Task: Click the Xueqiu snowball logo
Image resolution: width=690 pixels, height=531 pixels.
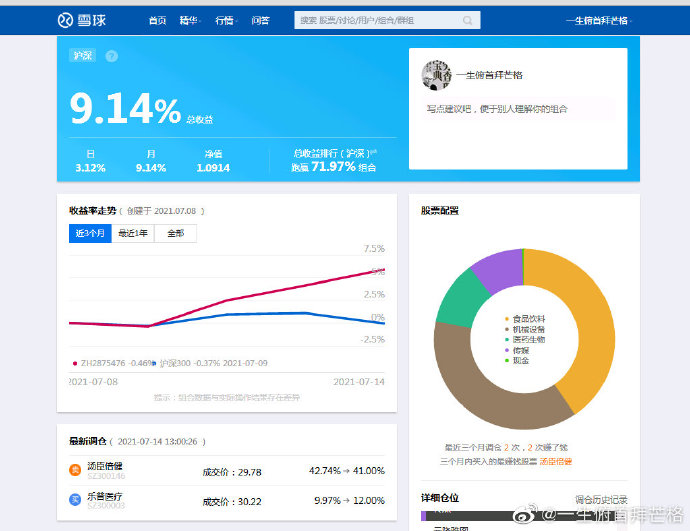Action: [x=82, y=20]
